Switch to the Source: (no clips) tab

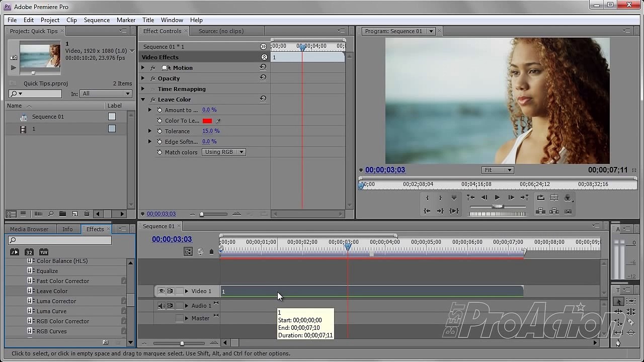tap(221, 31)
